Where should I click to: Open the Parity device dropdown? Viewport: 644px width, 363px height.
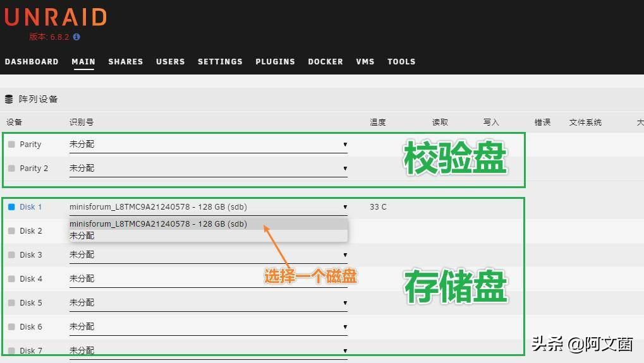208,145
